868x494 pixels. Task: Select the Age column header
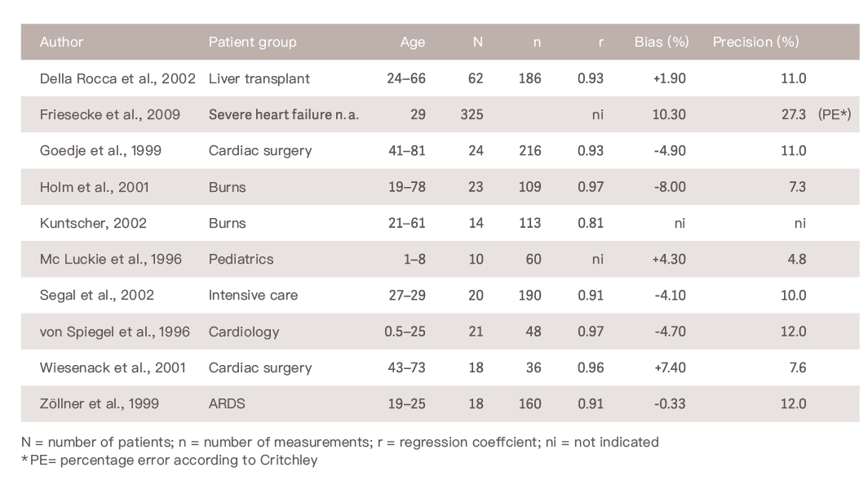pyautogui.click(x=413, y=42)
